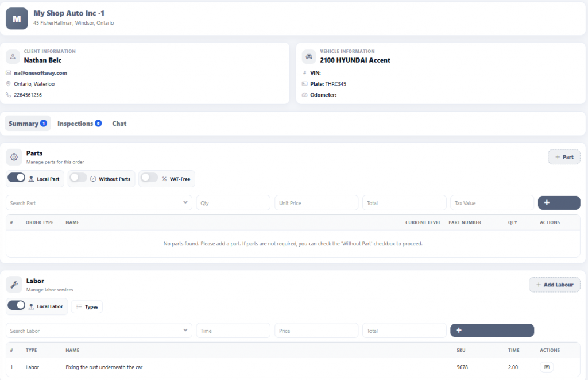Enable the Without Parts switch
Image resolution: width=588 pixels, height=380 pixels.
point(78,178)
